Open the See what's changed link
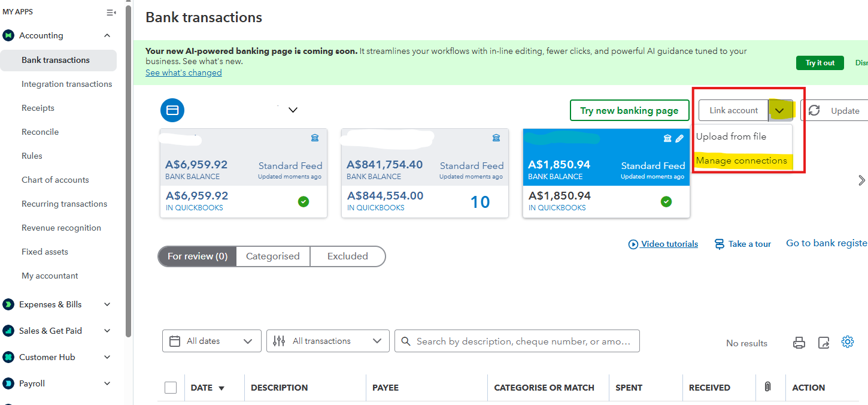This screenshot has width=868, height=405. pyautogui.click(x=183, y=72)
